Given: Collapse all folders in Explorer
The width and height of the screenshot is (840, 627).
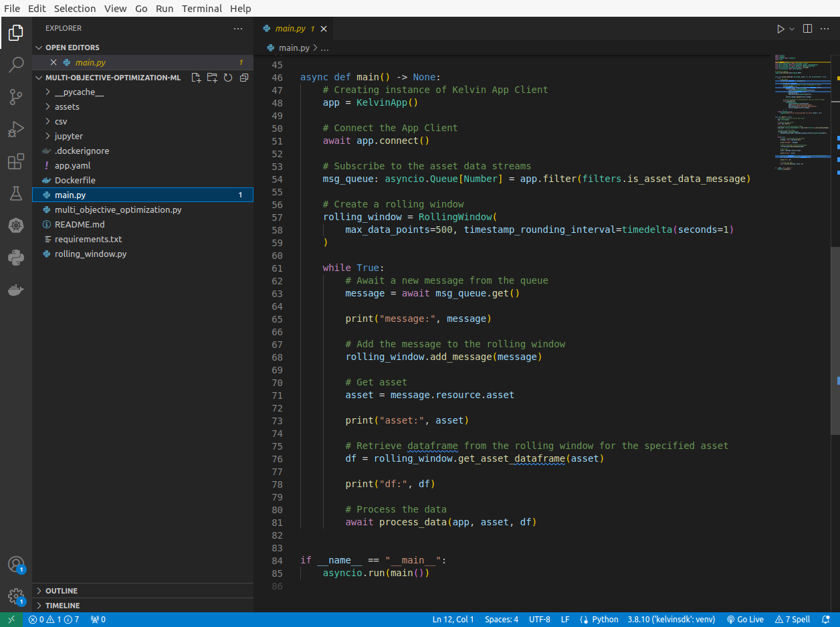Looking at the screenshot, I should coord(244,78).
